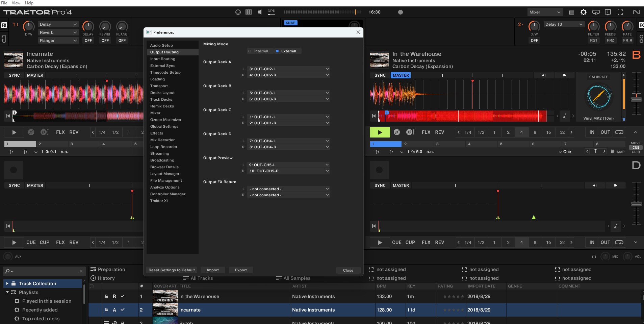Image resolution: width=644 pixels, height=324 pixels.
Task: Toggle Deck B FLX flux mode
Action: [x=426, y=132]
